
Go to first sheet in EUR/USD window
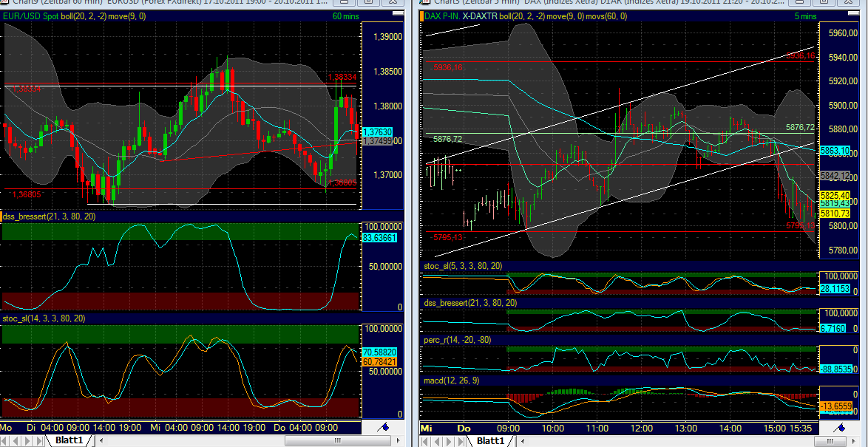pos(5,441)
